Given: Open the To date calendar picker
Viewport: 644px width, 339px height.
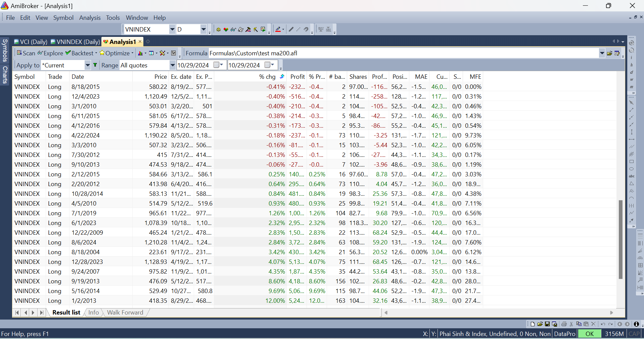Looking at the screenshot, I should 269,65.
